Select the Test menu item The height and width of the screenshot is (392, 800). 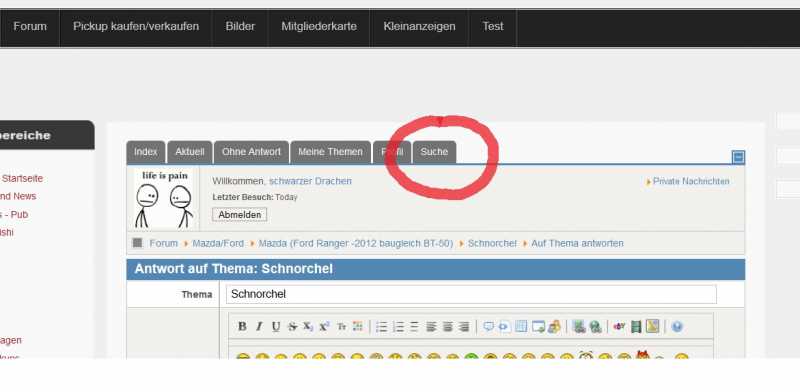493,27
